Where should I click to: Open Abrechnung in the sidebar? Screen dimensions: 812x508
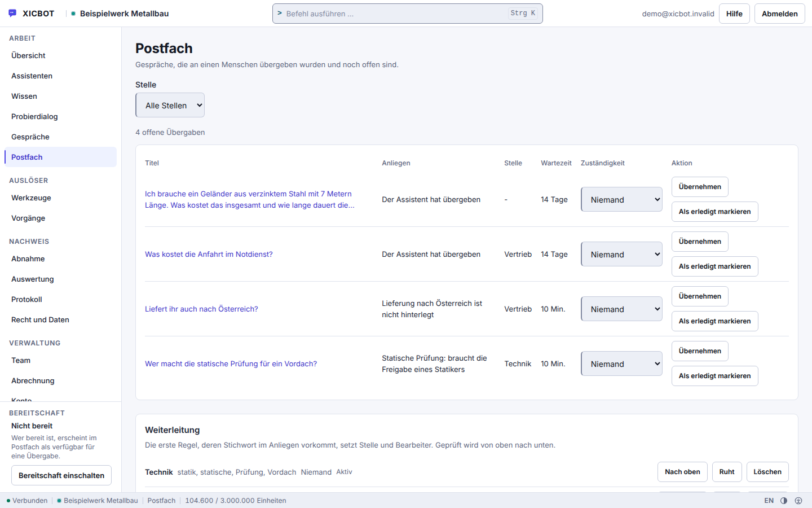click(60, 380)
